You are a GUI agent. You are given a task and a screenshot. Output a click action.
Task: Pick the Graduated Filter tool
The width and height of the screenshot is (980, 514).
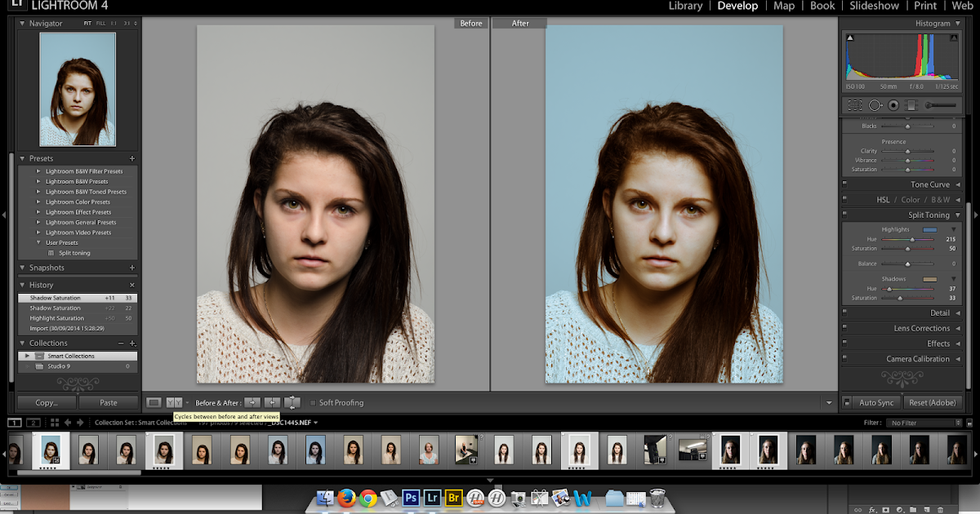tap(911, 105)
